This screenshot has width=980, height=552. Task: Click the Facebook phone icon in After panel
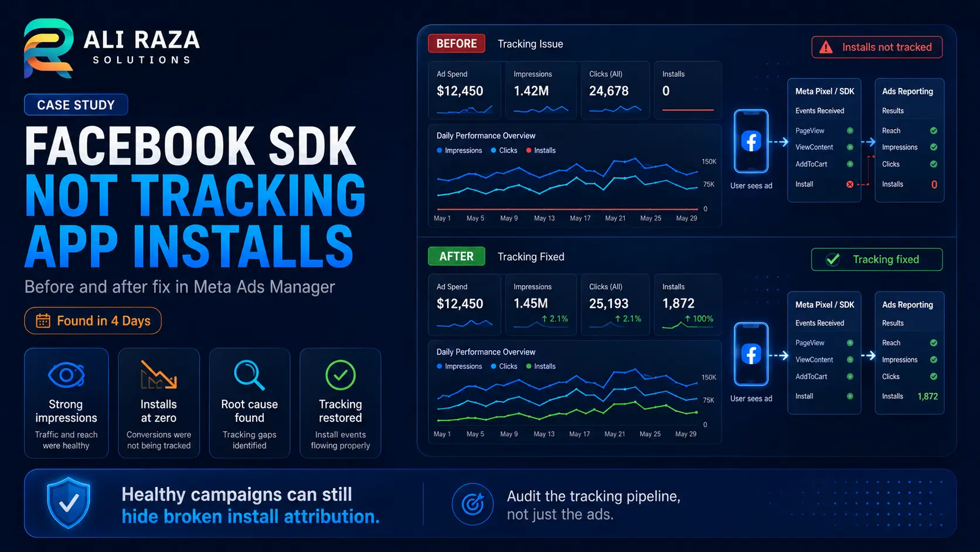tap(751, 354)
